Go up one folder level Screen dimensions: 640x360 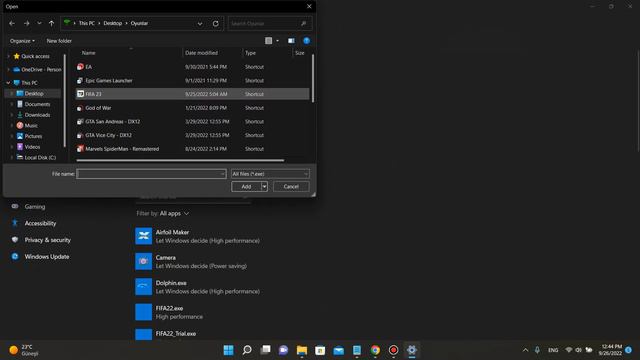pyautogui.click(x=51, y=24)
